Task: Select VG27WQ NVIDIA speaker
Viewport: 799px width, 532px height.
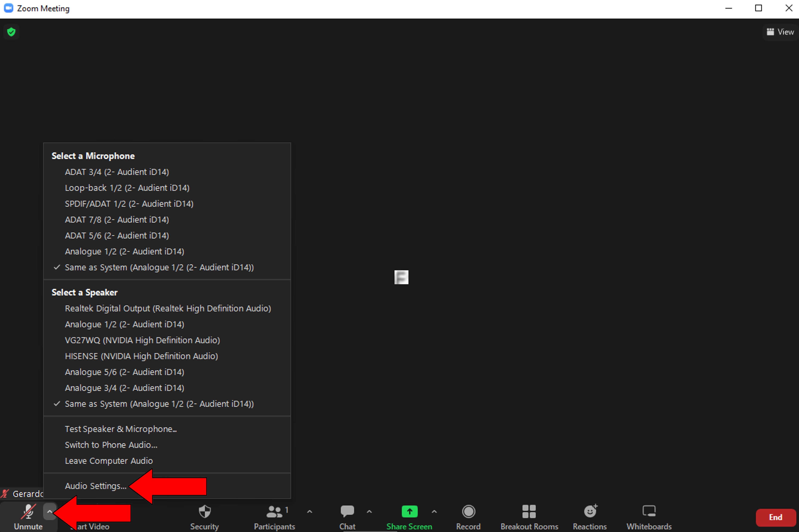Action: click(142, 340)
